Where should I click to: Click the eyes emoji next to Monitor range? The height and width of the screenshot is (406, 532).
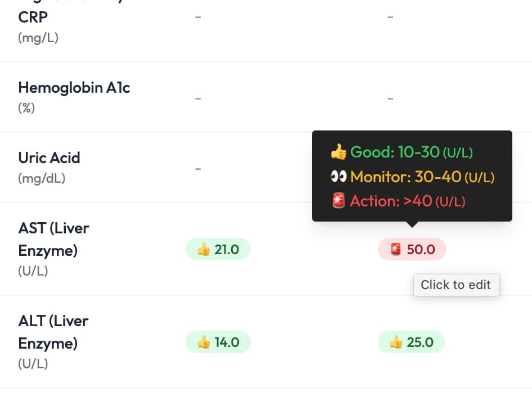point(339,177)
